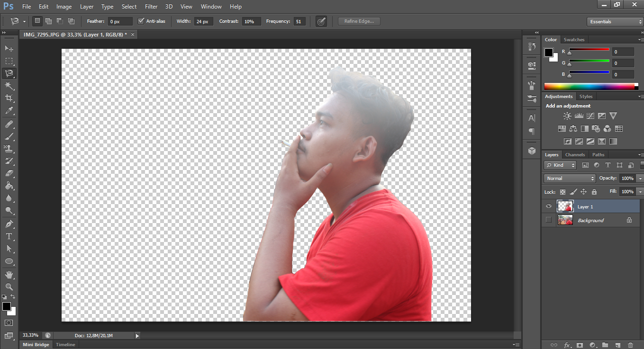Viewport: 644px width, 349px height.
Task: Add a Brightness/Contrast adjustment
Action: [x=567, y=116]
